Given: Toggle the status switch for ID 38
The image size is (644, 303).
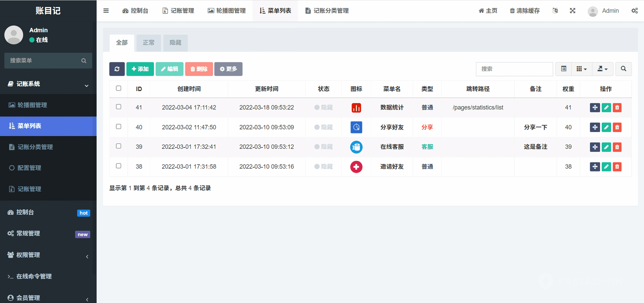Looking at the screenshot, I should click(323, 167).
